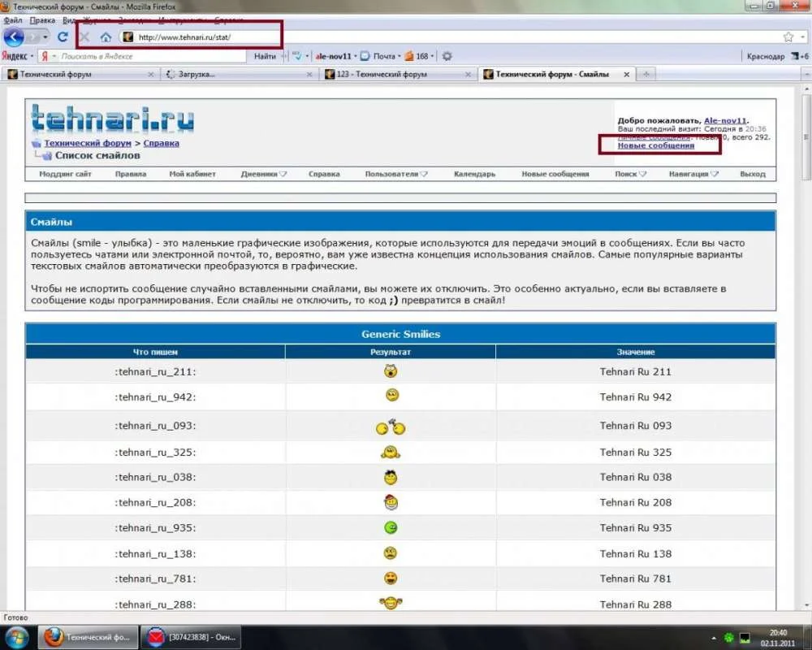Open 'Мой кабинет' in the navbar

pos(192,174)
